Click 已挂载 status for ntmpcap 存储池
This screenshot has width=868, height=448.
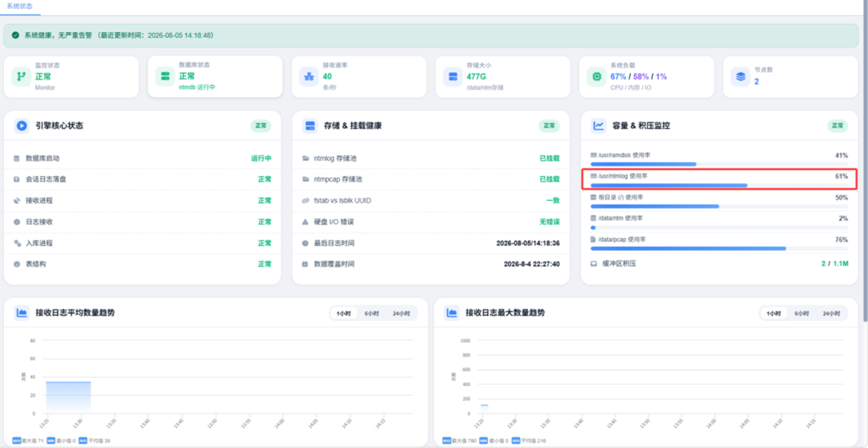click(550, 179)
